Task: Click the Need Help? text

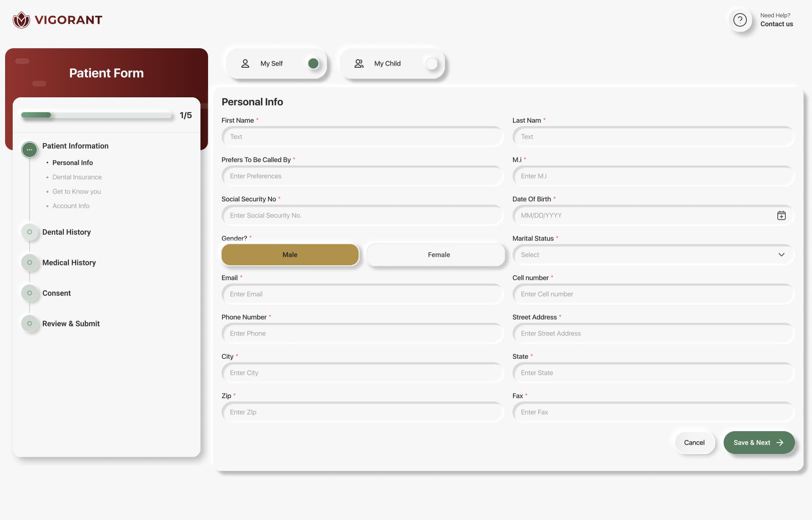Action: tap(775, 15)
